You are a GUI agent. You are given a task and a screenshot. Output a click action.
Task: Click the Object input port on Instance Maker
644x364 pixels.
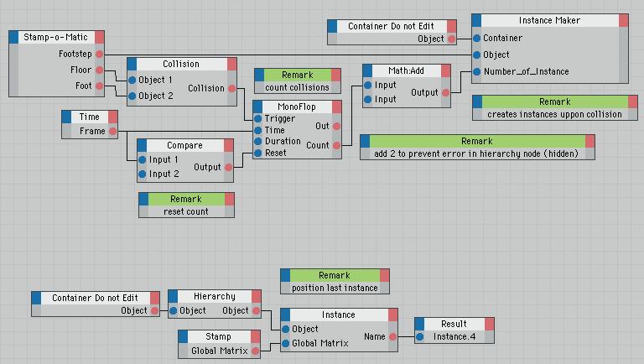pos(476,55)
